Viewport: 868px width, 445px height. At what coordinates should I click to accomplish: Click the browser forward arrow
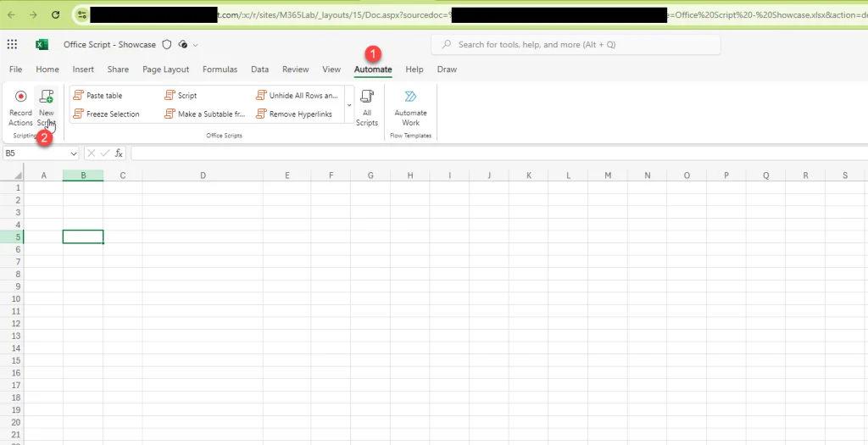tap(34, 15)
